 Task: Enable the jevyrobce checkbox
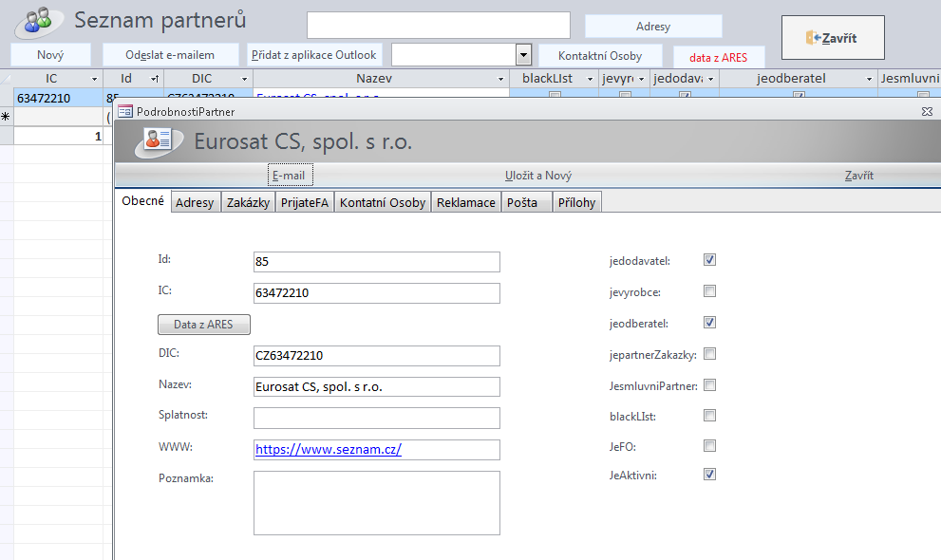point(709,291)
